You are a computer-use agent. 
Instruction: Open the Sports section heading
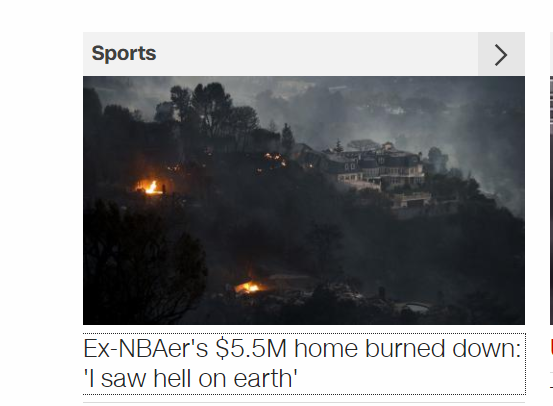coord(124,53)
